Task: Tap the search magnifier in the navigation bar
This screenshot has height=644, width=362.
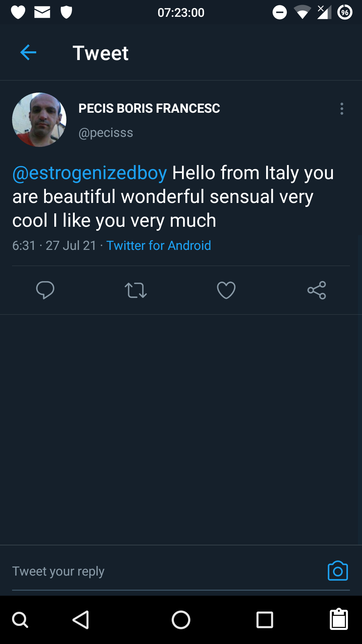Action: 20,620
